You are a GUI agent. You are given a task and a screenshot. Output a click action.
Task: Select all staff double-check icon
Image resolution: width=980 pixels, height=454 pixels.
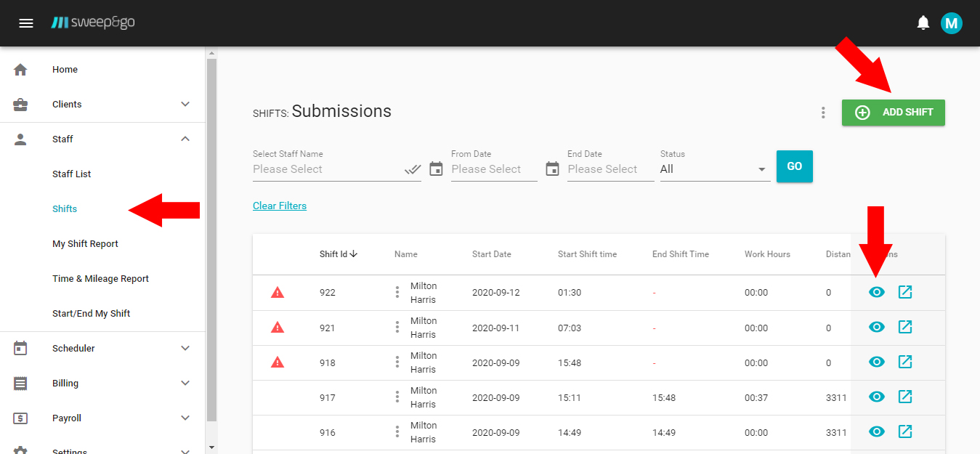click(x=413, y=169)
